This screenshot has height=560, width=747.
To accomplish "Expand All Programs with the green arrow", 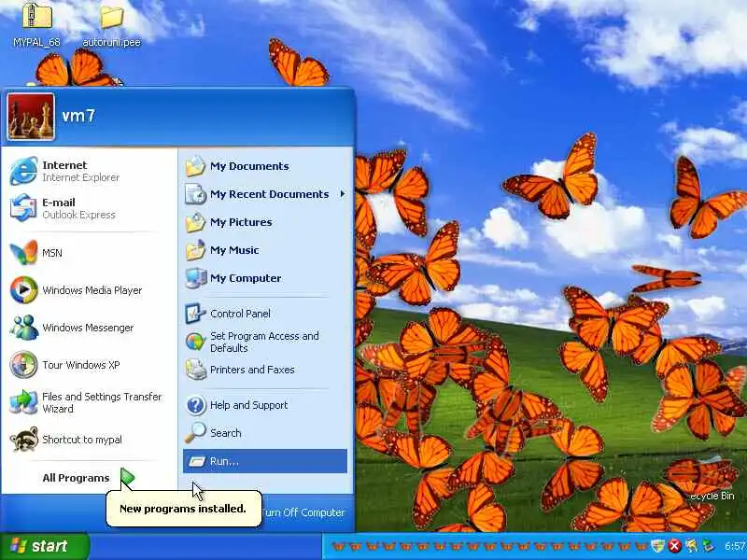I will point(127,477).
